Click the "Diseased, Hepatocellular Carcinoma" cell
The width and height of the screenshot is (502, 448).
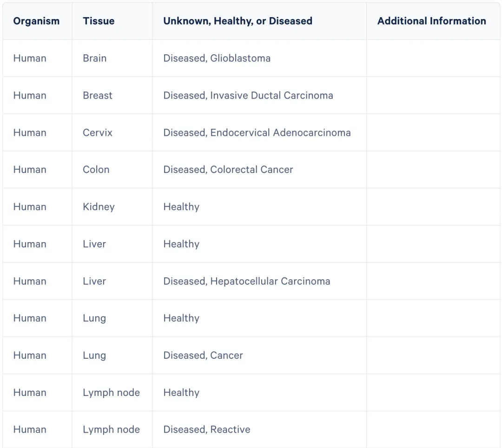246,281
